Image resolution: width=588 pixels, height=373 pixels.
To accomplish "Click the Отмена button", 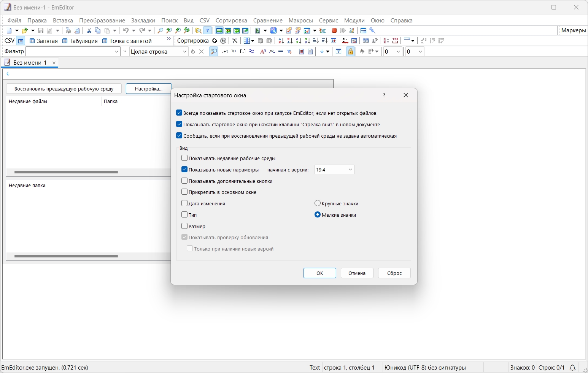I will point(357,273).
